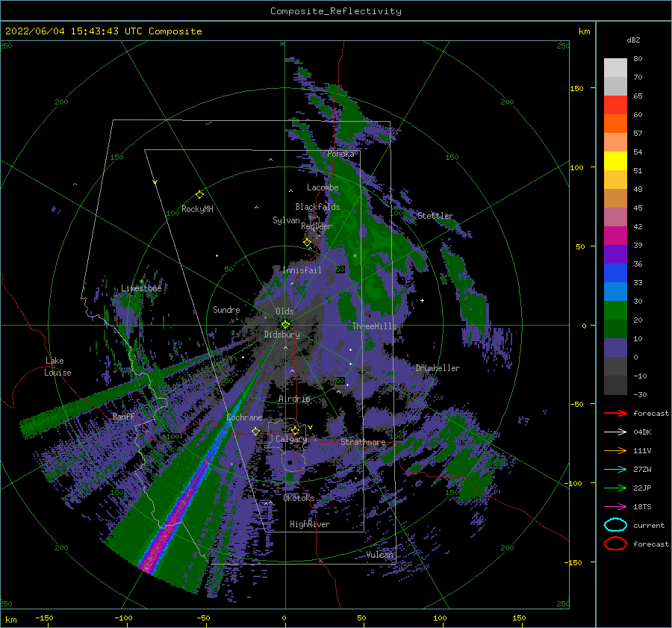The image size is (672, 628).
Task: Click the 04DK legend text
Action: [642, 432]
